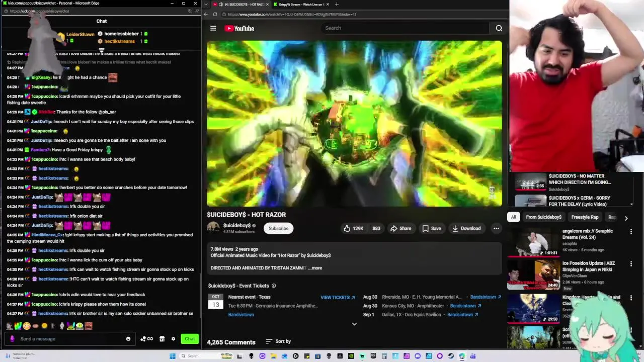Expand the event tickets list chevron

354,324
